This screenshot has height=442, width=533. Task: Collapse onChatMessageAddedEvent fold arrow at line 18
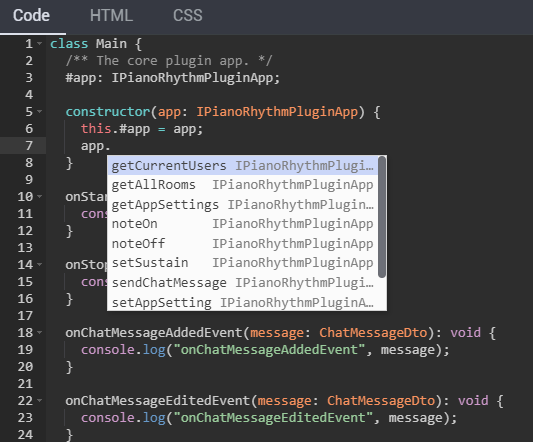coord(40,333)
